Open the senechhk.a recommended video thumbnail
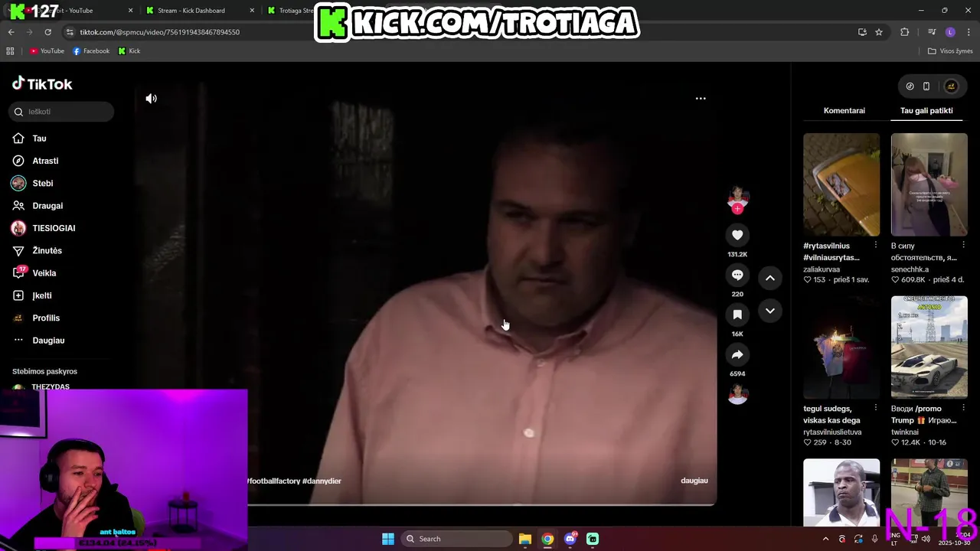Screen dimensions: 980x551 [929, 184]
